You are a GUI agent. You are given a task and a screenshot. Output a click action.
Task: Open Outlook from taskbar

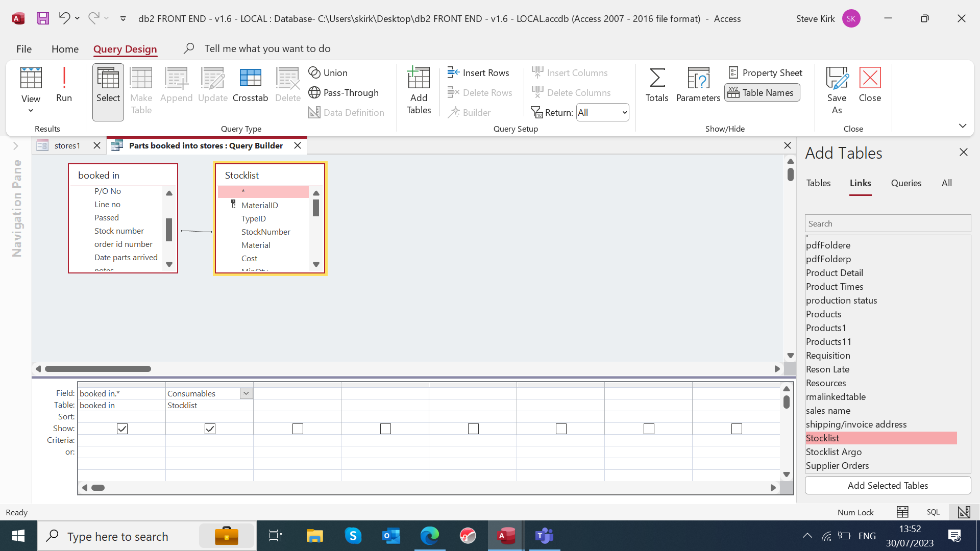pyautogui.click(x=391, y=536)
